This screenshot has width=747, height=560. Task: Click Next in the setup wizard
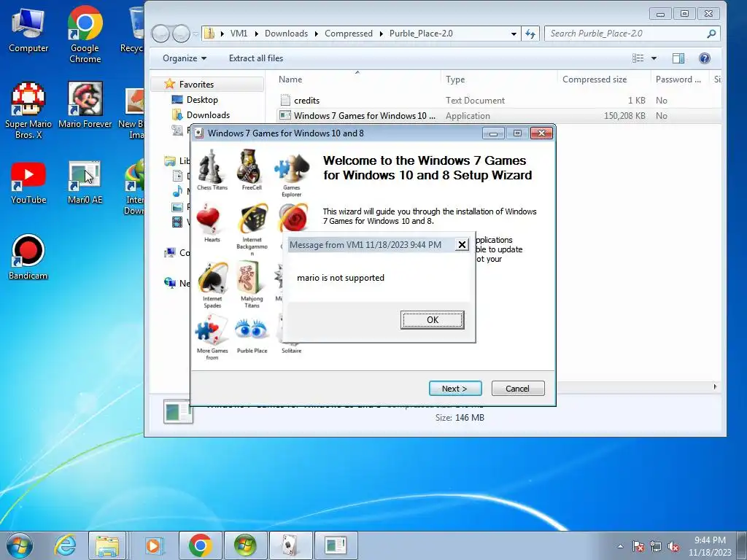(x=455, y=389)
